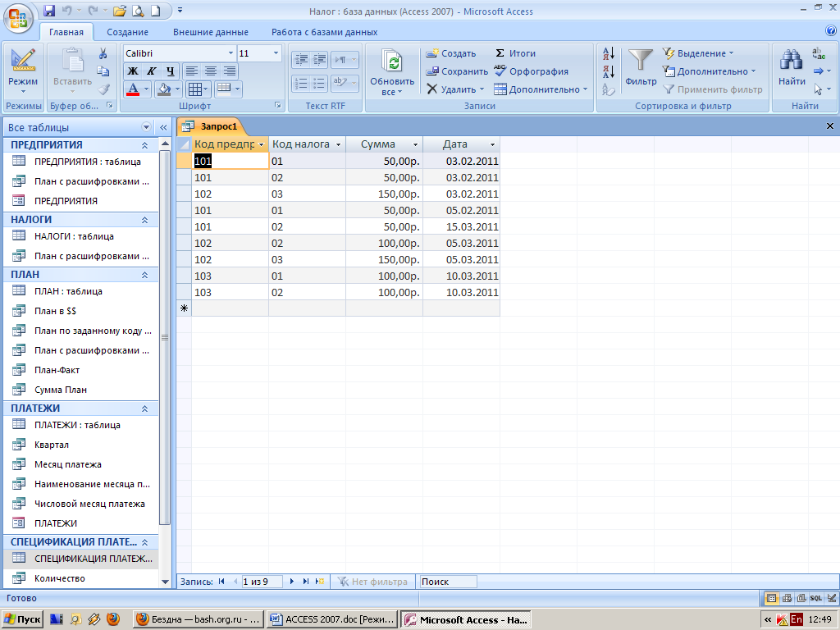Click the Поиск search field
Screen dimensions: 840x630
[x=448, y=582]
